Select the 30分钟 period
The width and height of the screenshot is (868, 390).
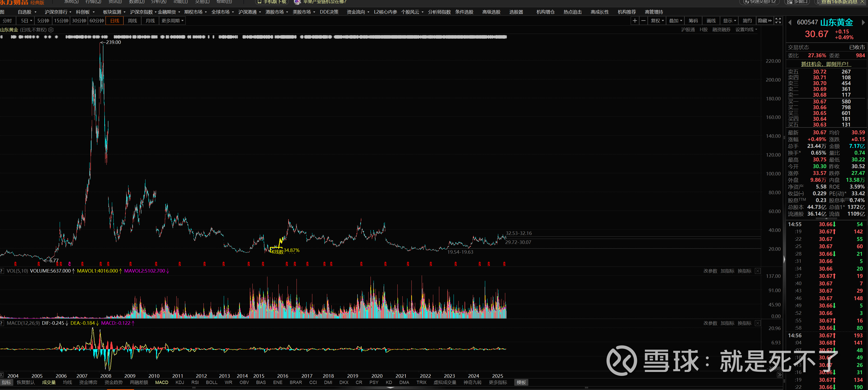click(x=79, y=21)
